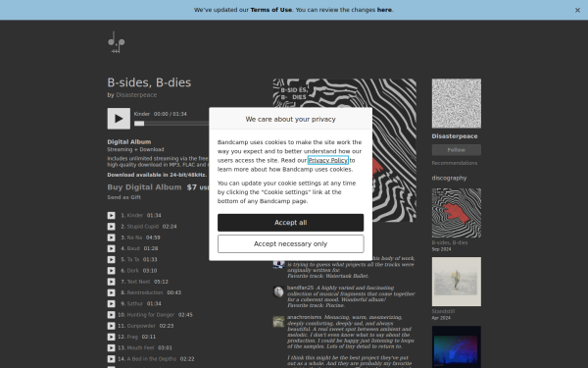Open Disasterpeace artist link under album title

pyautogui.click(x=136, y=95)
